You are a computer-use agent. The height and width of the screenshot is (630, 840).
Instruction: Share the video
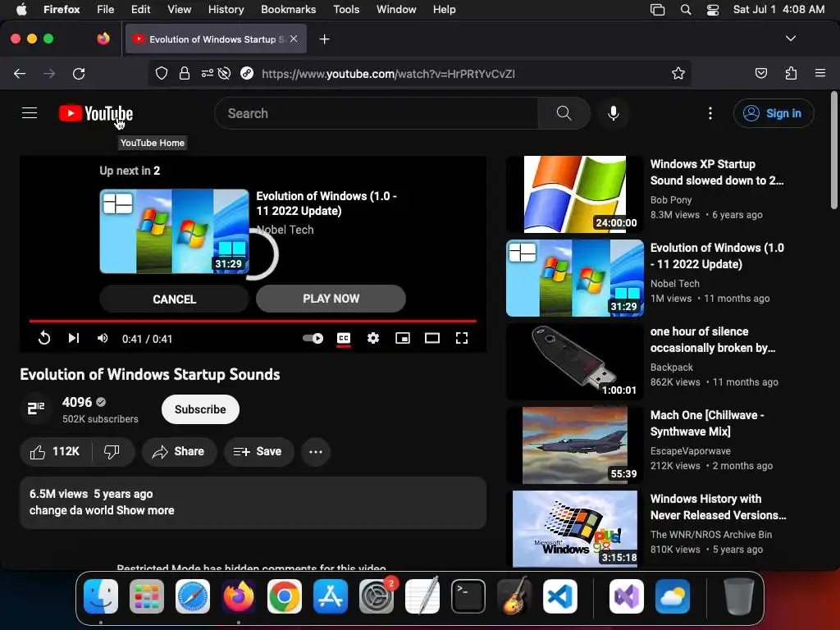[x=179, y=452]
